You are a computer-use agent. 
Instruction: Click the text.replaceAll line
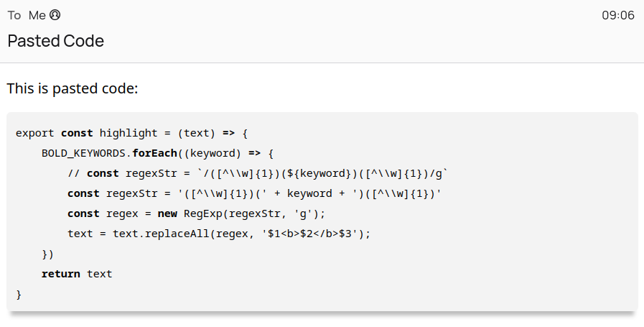tap(219, 234)
